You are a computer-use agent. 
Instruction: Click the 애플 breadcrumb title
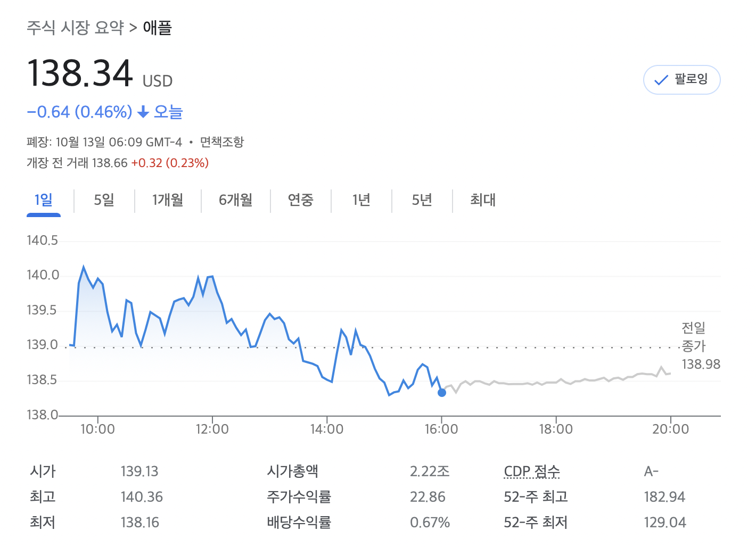(158, 28)
